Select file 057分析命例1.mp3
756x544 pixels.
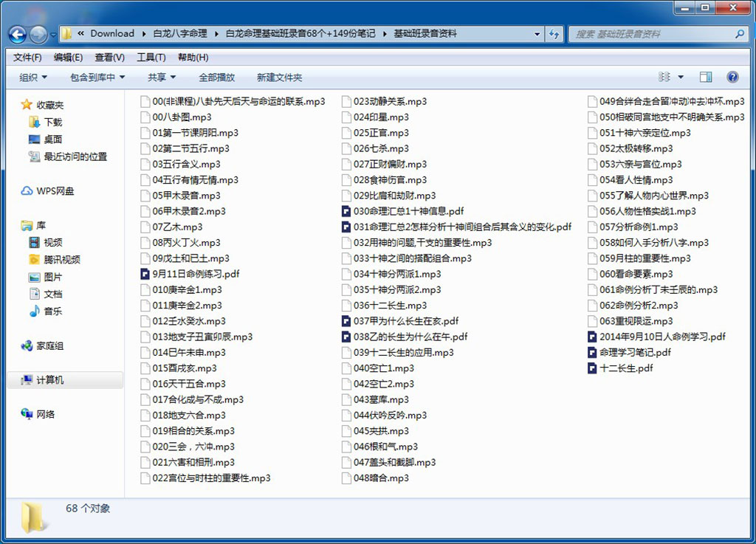633,227
